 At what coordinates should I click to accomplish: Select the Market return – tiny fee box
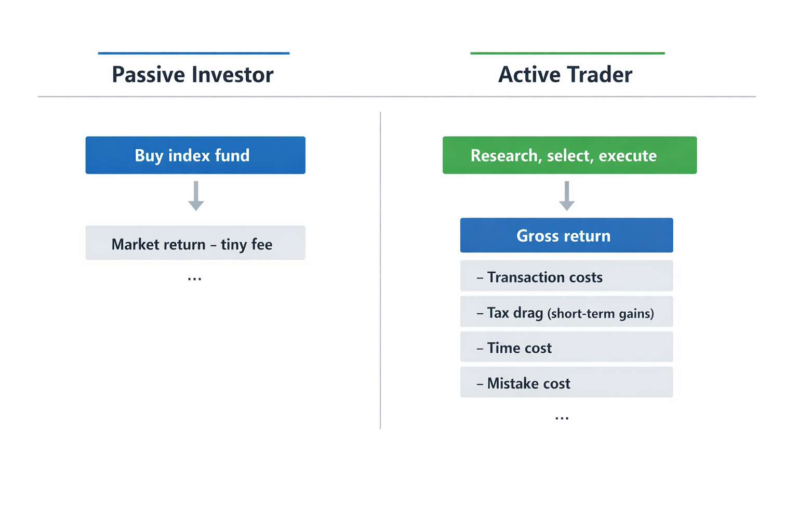coord(195,243)
